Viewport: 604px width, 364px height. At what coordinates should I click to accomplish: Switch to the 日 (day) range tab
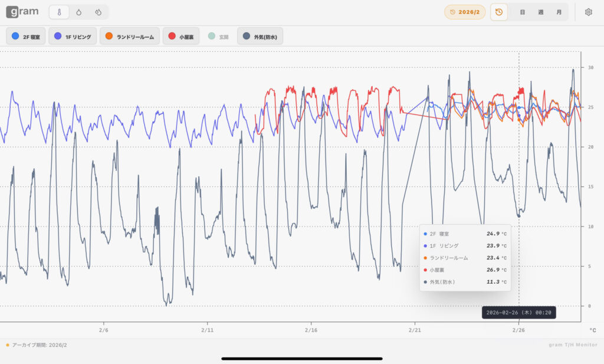(x=523, y=12)
